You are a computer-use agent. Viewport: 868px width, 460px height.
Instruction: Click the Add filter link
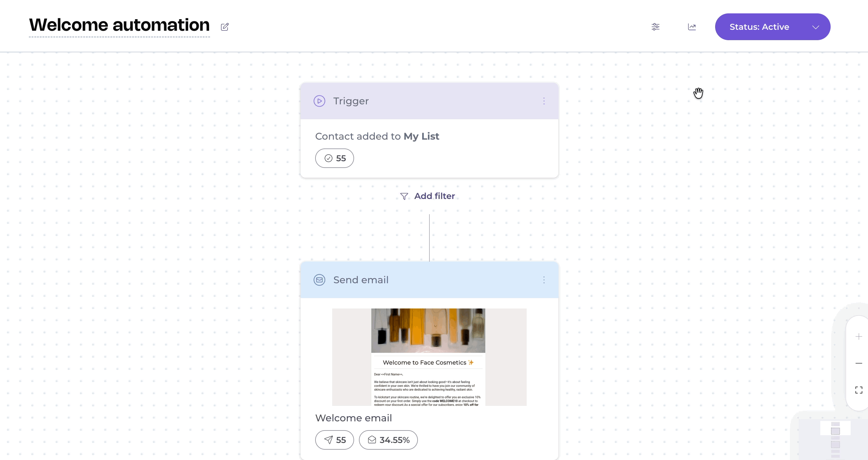[x=434, y=196]
